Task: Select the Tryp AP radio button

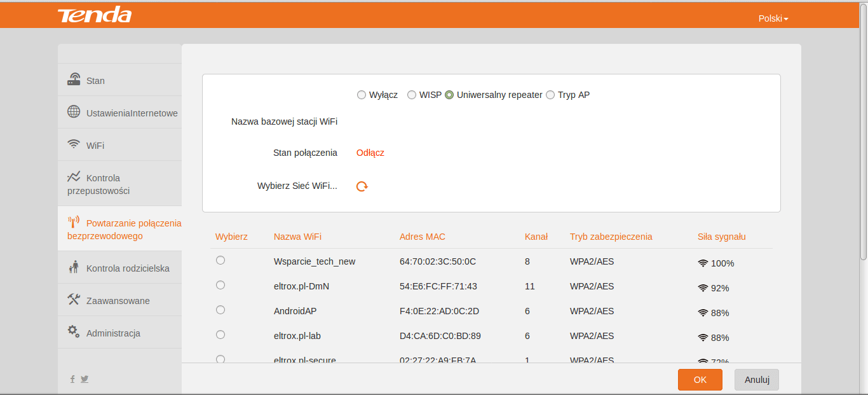Action: click(550, 95)
